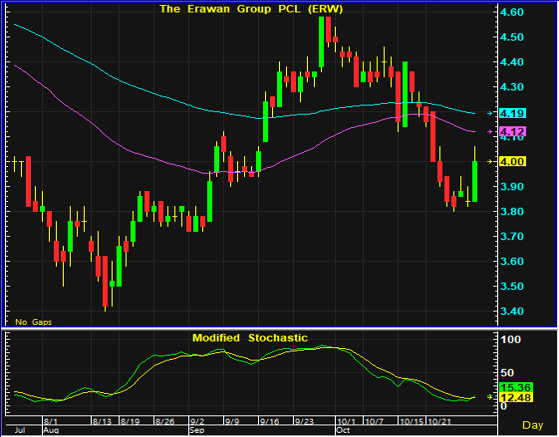Click the No Gaps label
The image size is (559, 437).
tap(34, 322)
